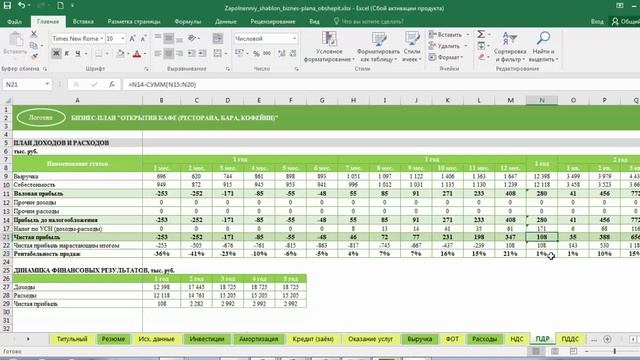Viewport: 640px width, 360px height.
Task: Open the ПДДС sheet tab
Action: (570, 339)
